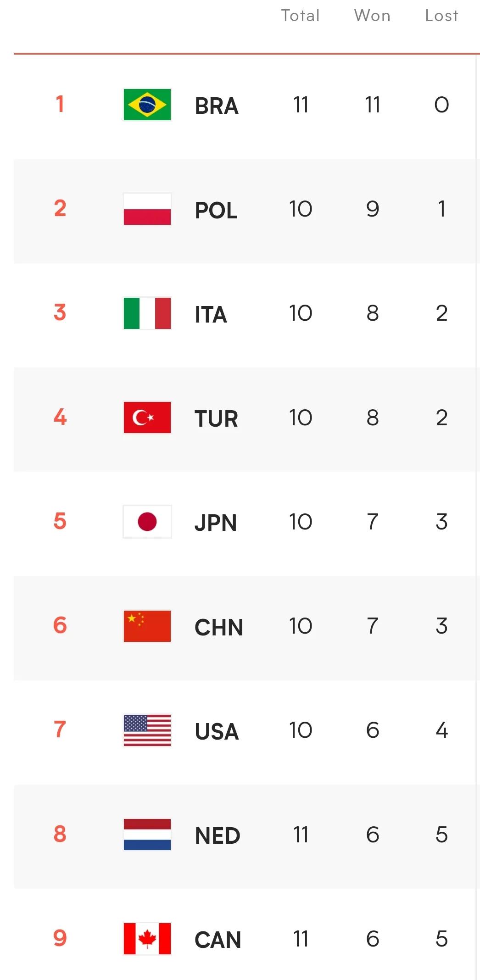The width and height of the screenshot is (480, 980).
Task: Tap the China flag icon
Action: click(147, 626)
